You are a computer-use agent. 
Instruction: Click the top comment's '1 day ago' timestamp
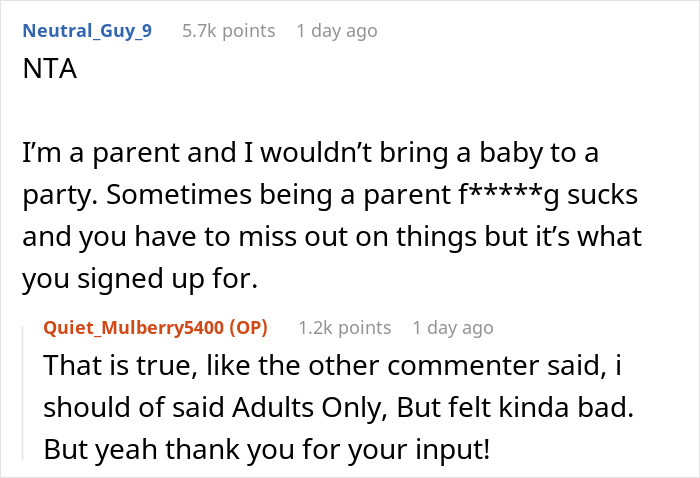point(336,31)
